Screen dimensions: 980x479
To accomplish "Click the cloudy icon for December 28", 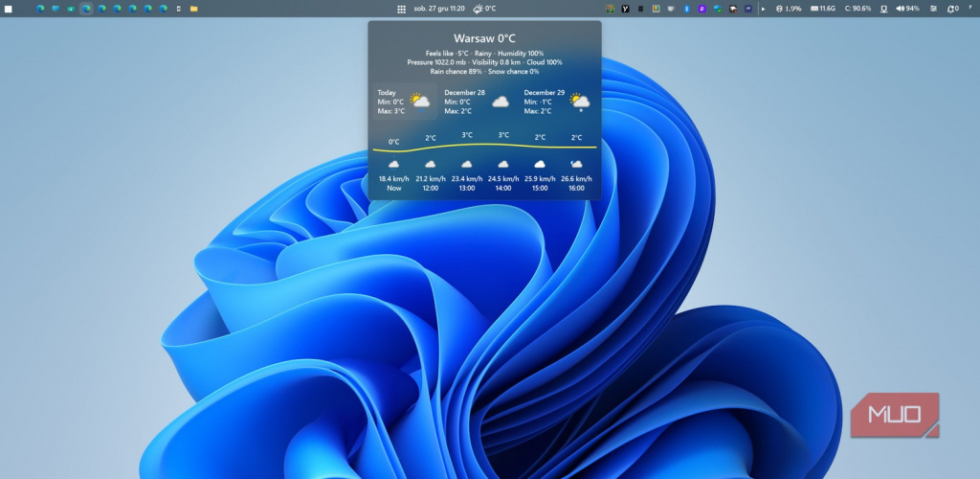I will pyautogui.click(x=500, y=102).
